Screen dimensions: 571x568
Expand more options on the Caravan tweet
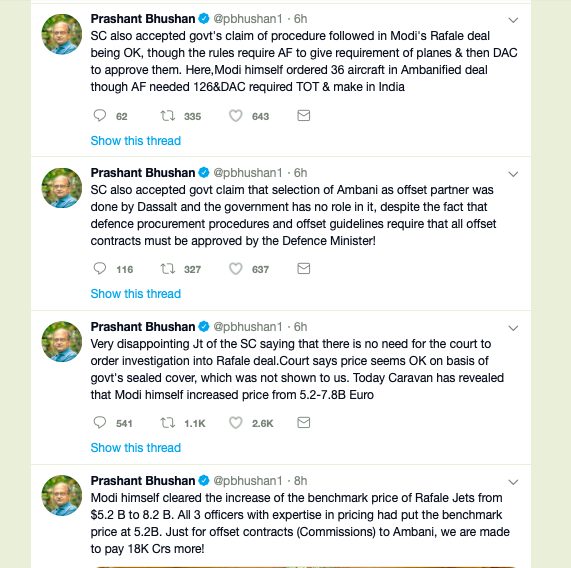pyautogui.click(x=513, y=328)
